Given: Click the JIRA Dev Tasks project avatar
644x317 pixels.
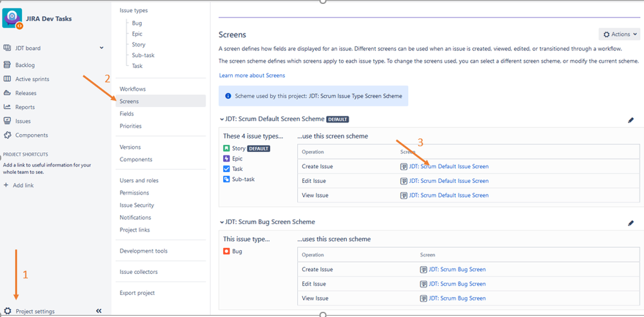Looking at the screenshot, I should 12,18.
